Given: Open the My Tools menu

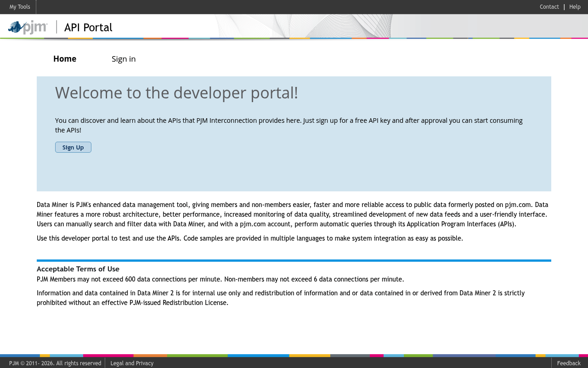Looking at the screenshot, I should pyautogui.click(x=20, y=7).
